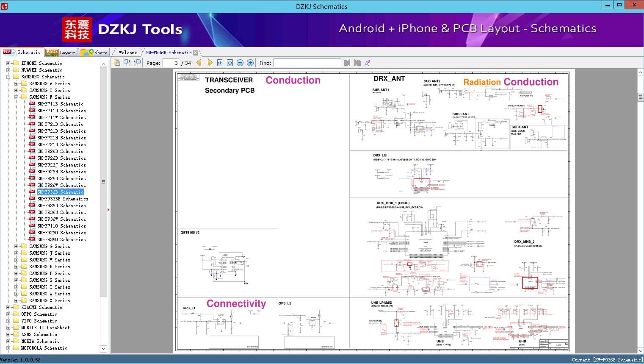Switch to the Layout tab
This screenshot has width=644, height=364.
click(61, 53)
